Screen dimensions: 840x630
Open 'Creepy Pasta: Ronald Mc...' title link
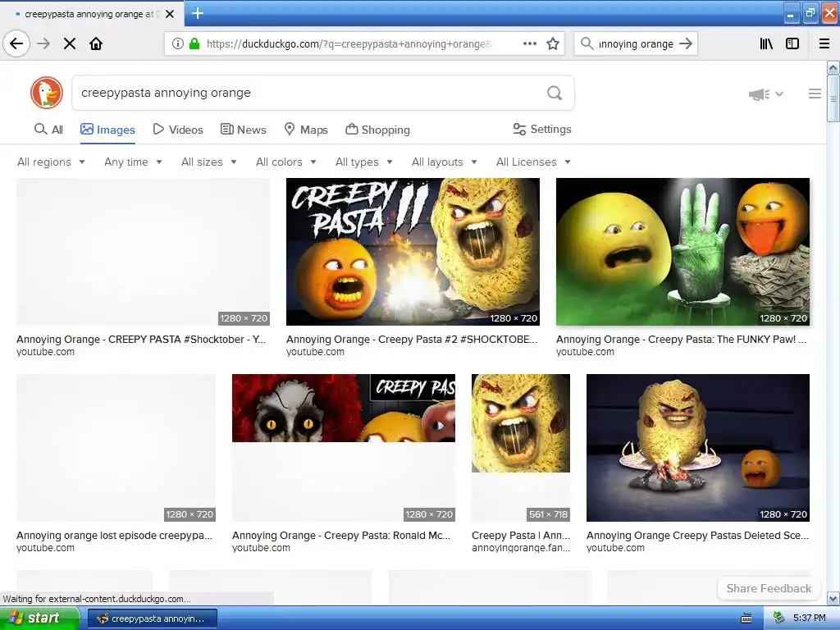[341, 535]
